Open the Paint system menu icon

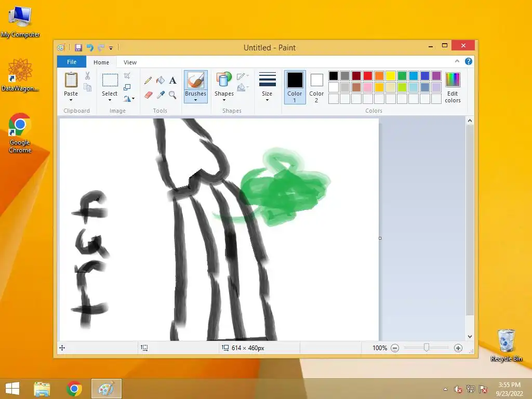[x=61, y=47]
